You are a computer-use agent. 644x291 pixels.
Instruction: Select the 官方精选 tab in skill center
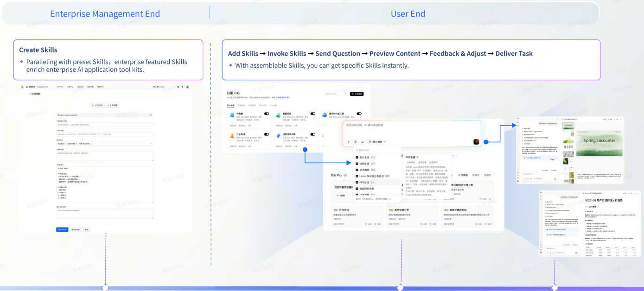[x=230, y=106]
